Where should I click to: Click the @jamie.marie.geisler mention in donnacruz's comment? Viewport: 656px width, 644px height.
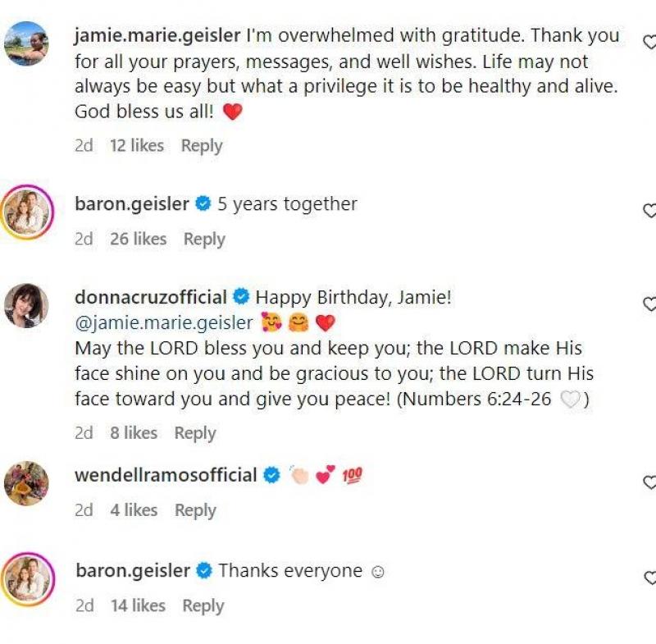[x=161, y=323]
